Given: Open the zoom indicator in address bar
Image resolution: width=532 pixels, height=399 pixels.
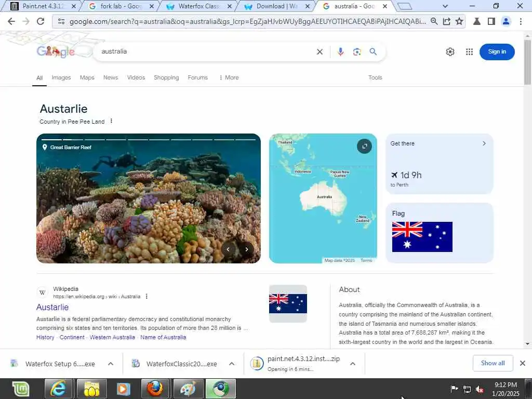Looking at the screenshot, I should pos(434,21).
